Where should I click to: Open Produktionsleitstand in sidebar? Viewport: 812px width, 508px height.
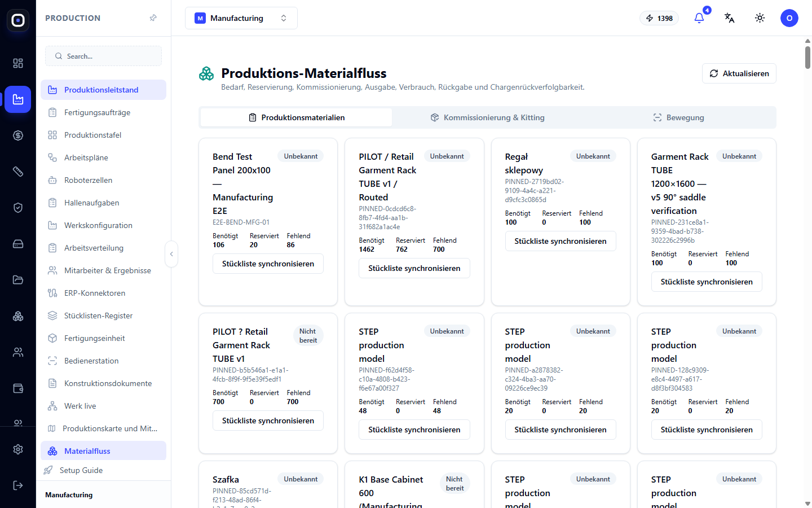pyautogui.click(x=103, y=90)
